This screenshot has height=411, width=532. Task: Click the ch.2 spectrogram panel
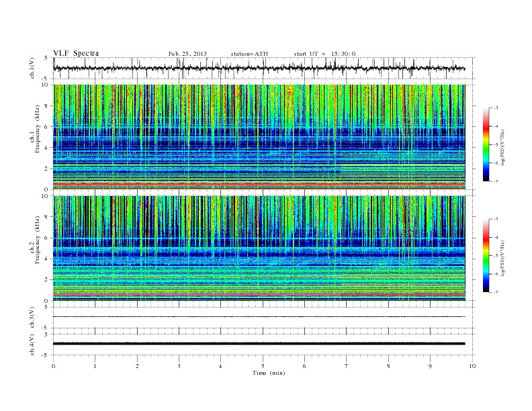(x=259, y=248)
